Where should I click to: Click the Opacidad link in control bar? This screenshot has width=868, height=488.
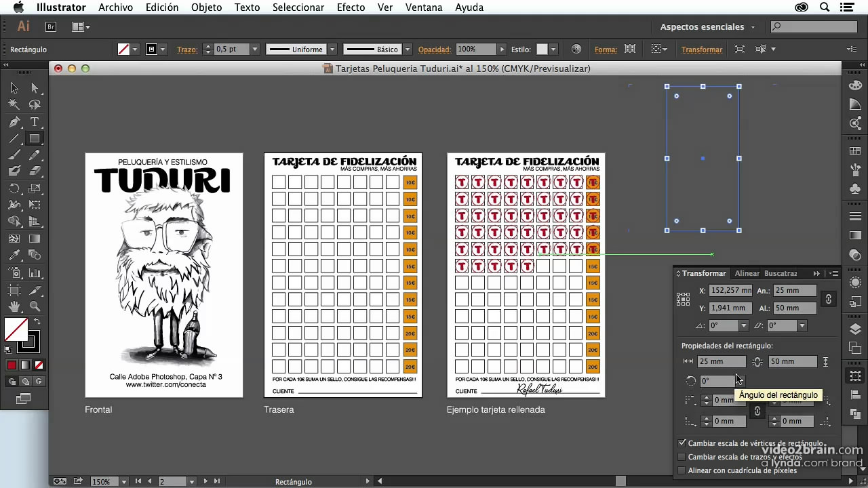tap(435, 49)
